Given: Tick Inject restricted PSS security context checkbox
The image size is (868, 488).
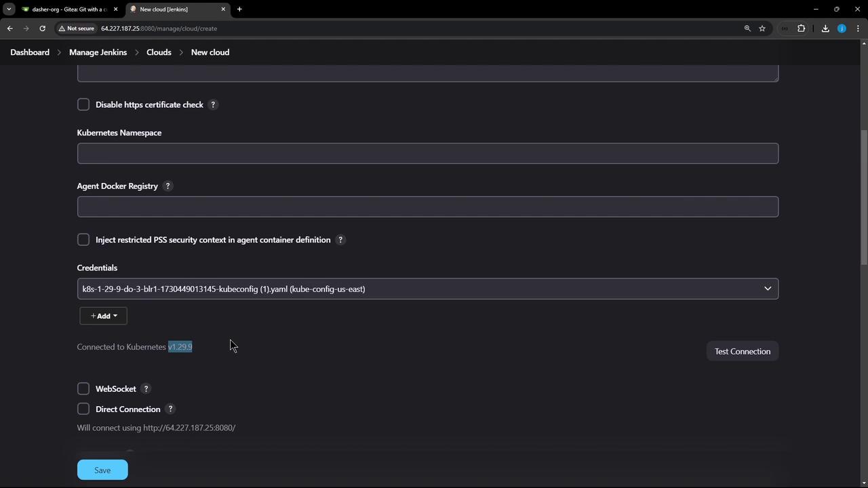Looking at the screenshot, I should pyautogui.click(x=83, y=240).
